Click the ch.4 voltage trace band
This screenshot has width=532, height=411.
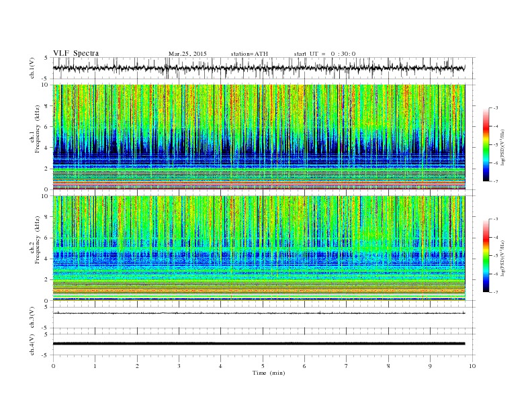coord(259,344)
